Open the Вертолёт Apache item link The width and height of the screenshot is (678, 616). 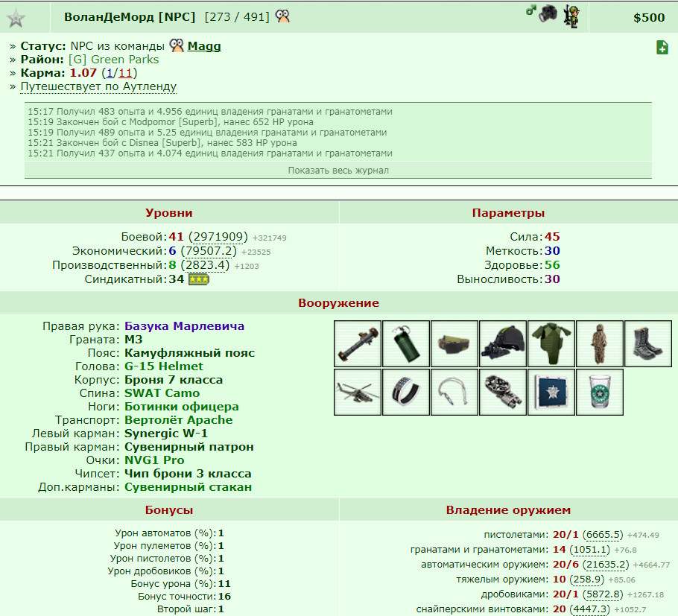click(179, 420)
